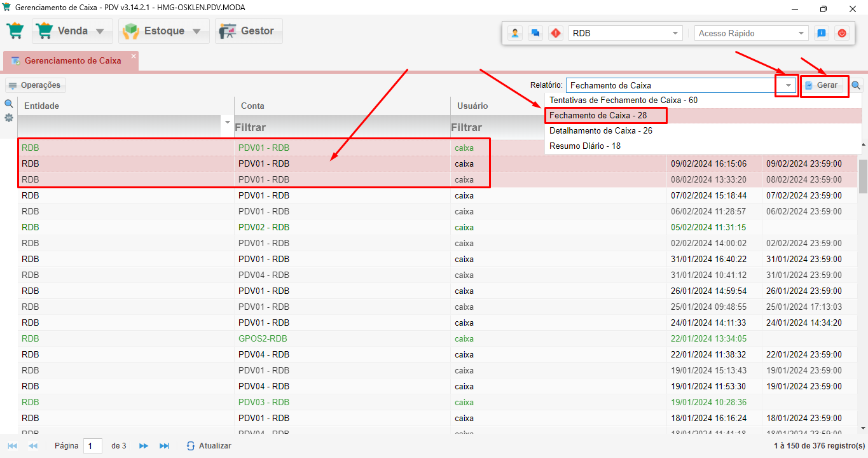This screenshot has height=458, width=868.
Task: Expand the RDB entity dropdown
Action: click(675, 33)
